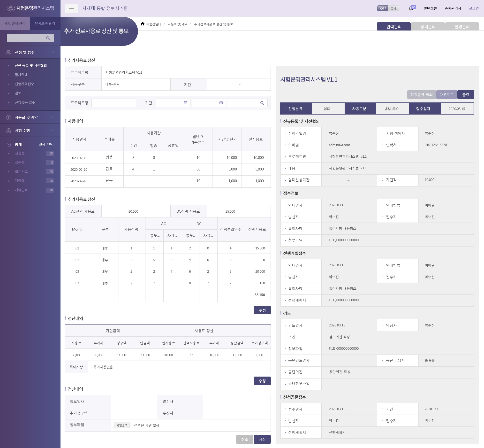Open 신규 등록 및 사전협의 menu item

tap(31, 65)
